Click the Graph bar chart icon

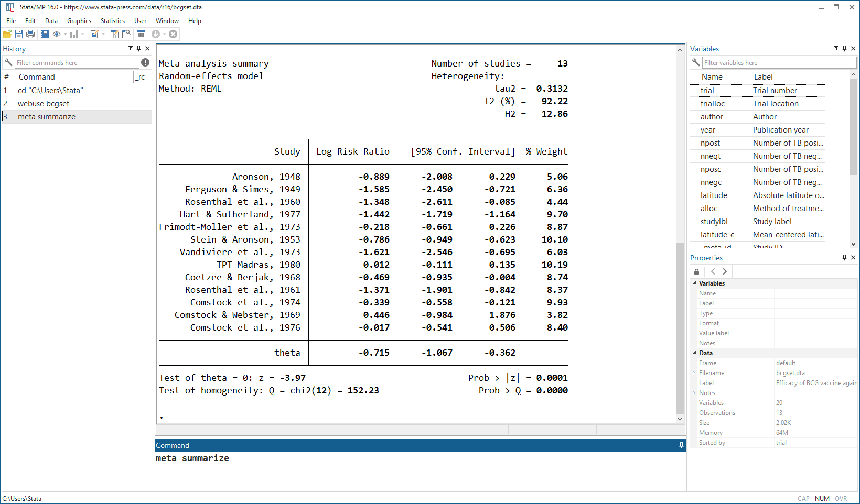(74, 34)
